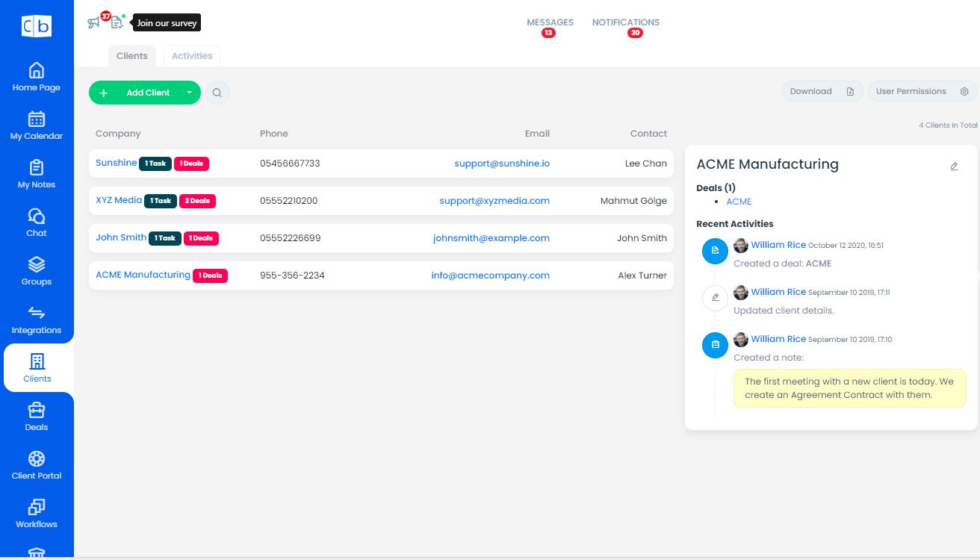The height and width of the screenshot is (560, 980).
Task: Click the search magnifier icon
Action: coord(217,93)
